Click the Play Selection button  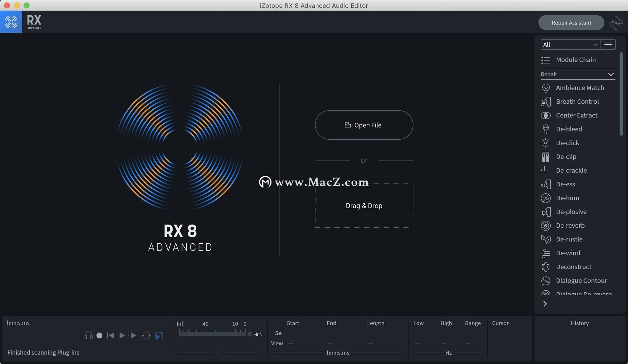(x=133, y=336)
